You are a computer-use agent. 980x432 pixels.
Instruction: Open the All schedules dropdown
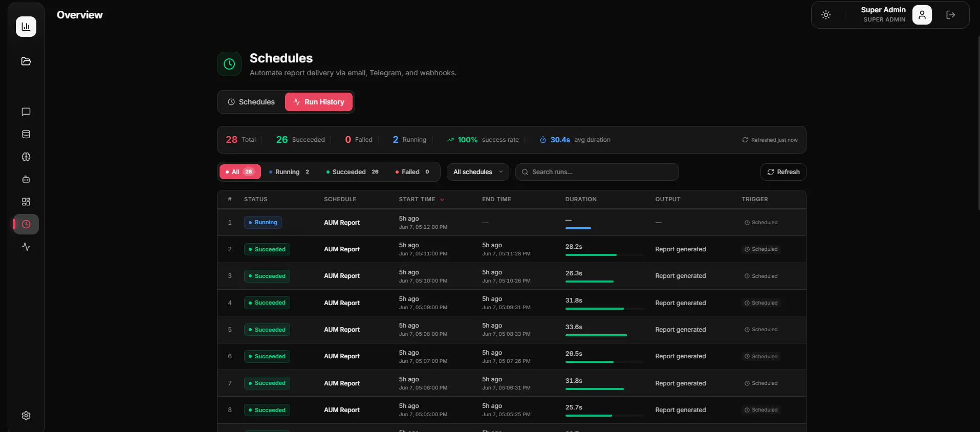tap(478, 172)
